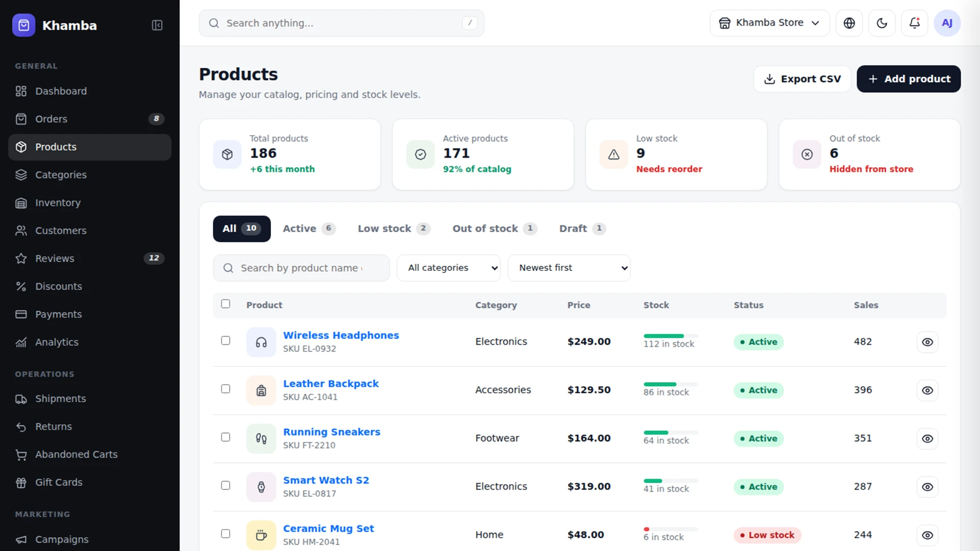
Task: Switch to the Out of stock tab
Action: [x=494, y=229]
